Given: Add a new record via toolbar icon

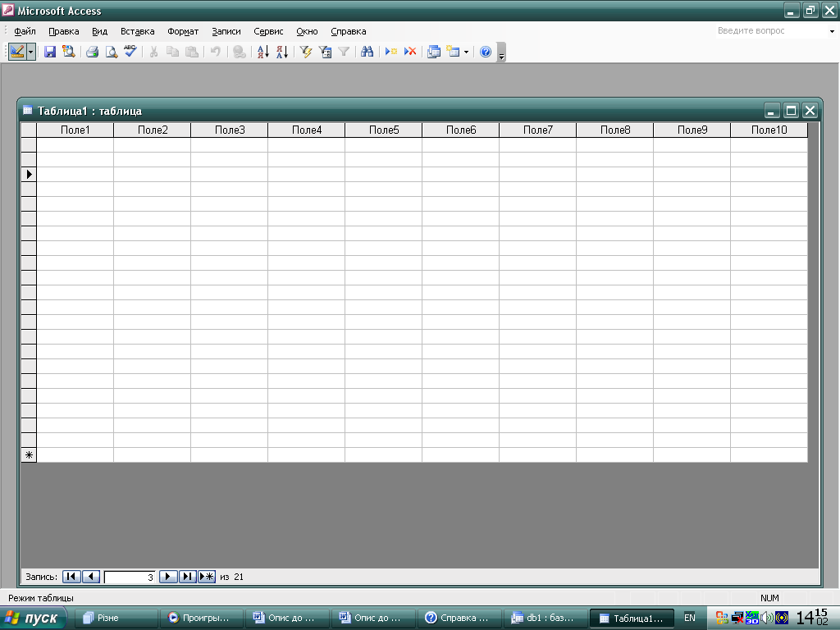Looking at the screenshot, I should coord(391,52).
